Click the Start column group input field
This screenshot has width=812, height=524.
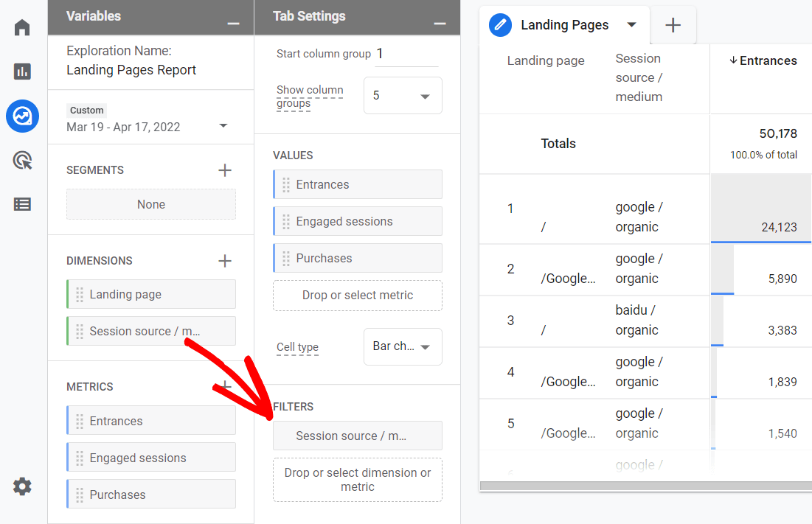click(x=406, y=53)
